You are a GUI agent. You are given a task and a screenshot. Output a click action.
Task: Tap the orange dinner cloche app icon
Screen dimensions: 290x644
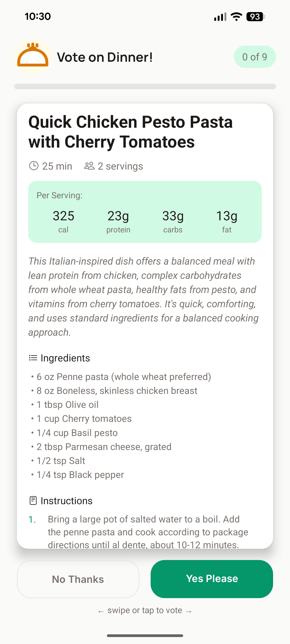point(33,57)
